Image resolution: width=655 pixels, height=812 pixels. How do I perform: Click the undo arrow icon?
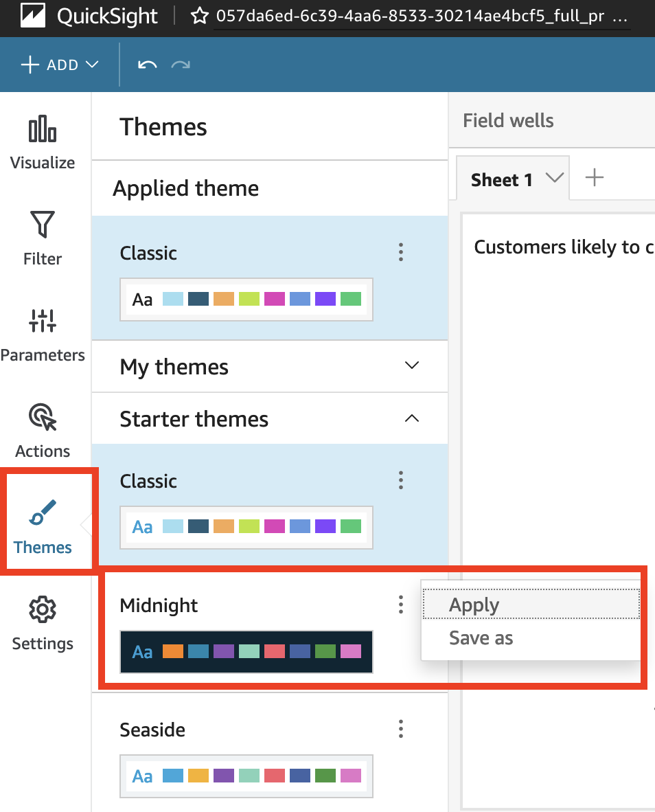coord(147,65)
